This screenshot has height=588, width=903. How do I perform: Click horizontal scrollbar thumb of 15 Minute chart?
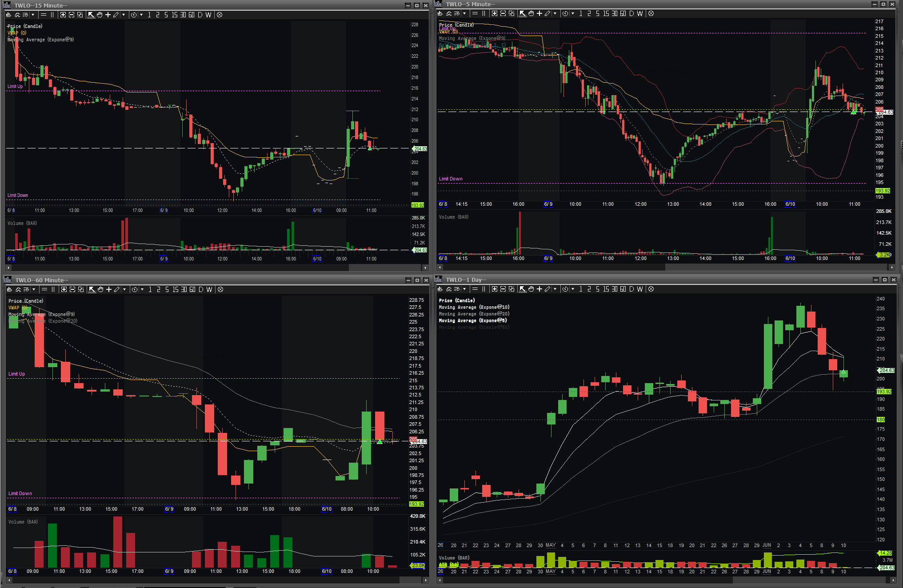[x=385, y=268]
